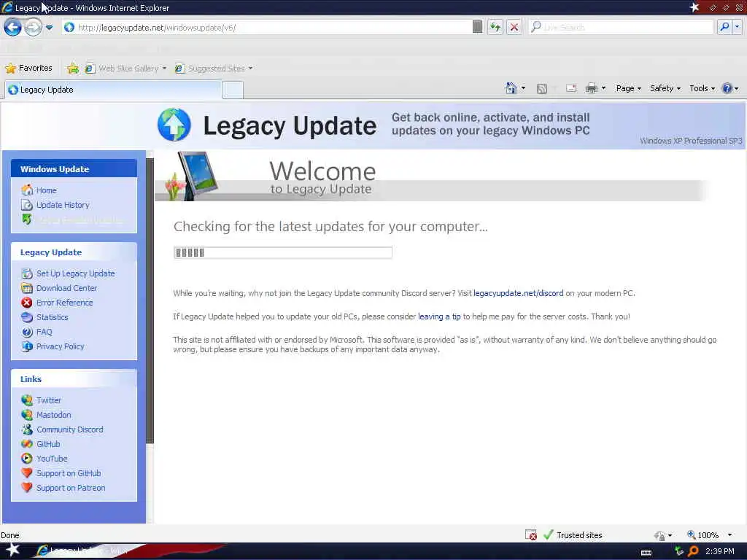Click the orange magnifier tray icon
This screenshot has height=560, width=747.
click(x=693, y=551)
